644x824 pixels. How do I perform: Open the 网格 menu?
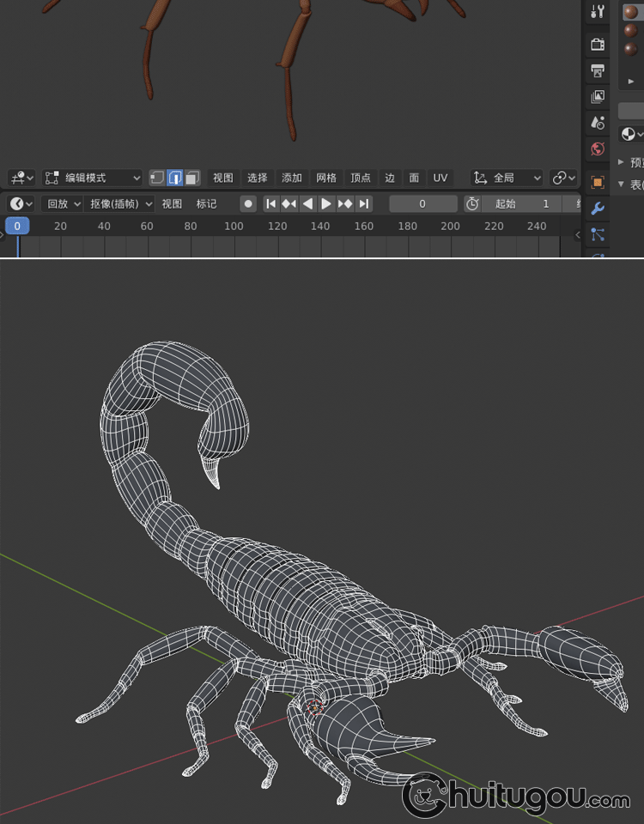click(x=326, y=178)
